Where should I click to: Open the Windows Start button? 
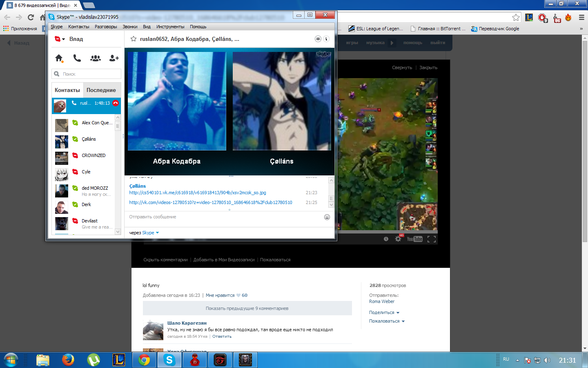(x=11, y=360)
